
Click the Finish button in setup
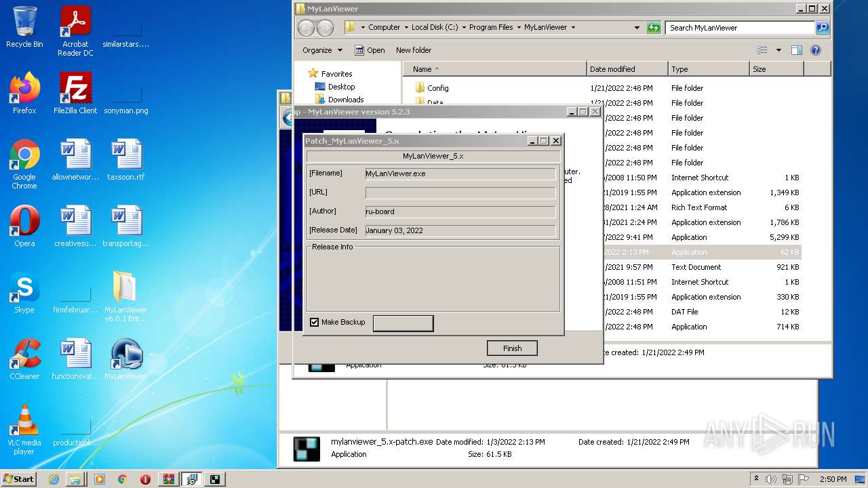click(512, 348)
